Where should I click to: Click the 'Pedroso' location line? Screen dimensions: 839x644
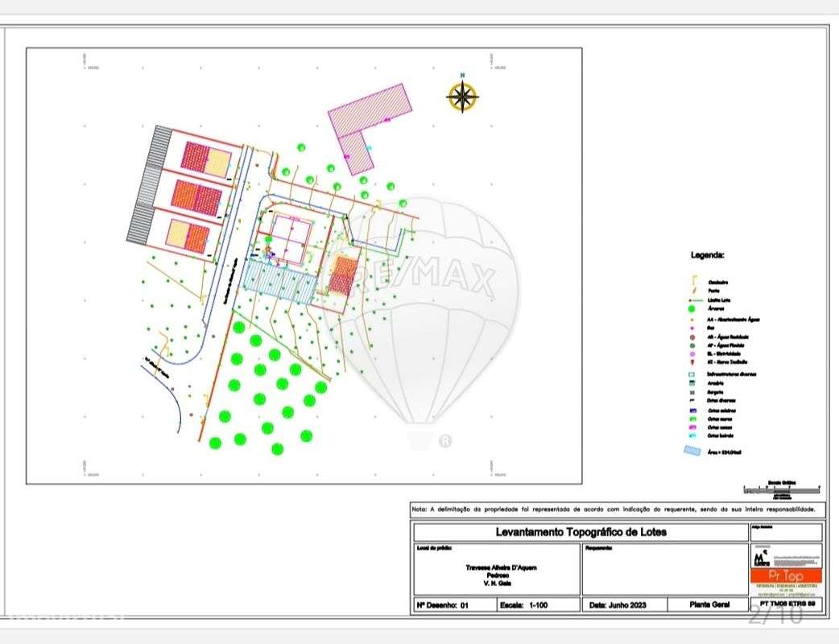(x=498, y=575)
